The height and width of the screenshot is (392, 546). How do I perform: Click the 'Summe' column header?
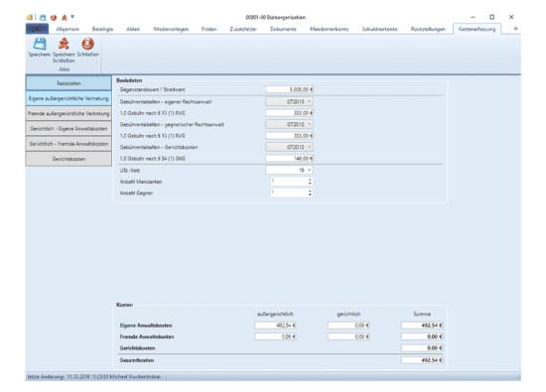(x=422, y=314)
